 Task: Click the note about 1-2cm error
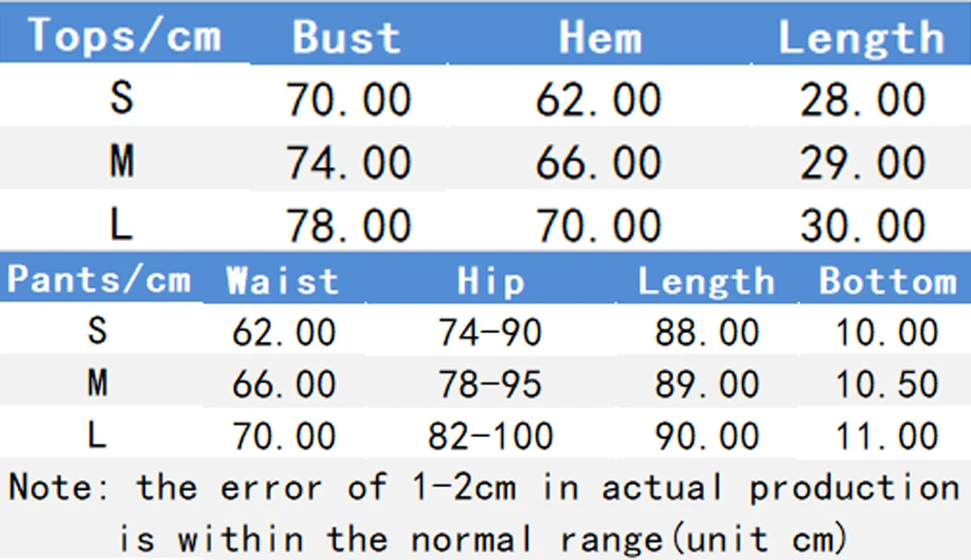(485, 511)
